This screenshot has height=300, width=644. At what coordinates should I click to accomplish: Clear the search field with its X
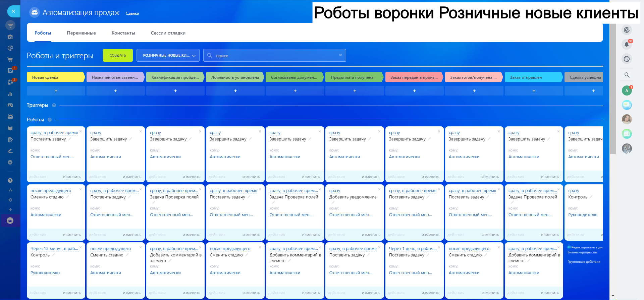(340, 55)
